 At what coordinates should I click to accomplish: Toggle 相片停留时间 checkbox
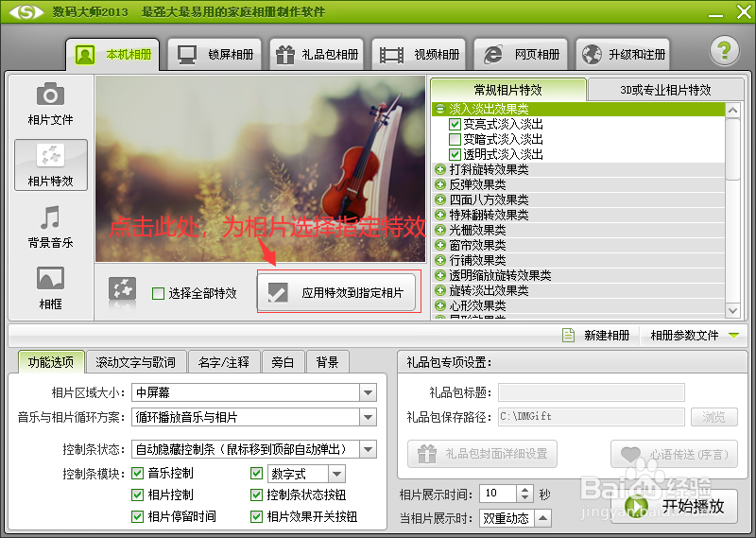tap(137, 516)
